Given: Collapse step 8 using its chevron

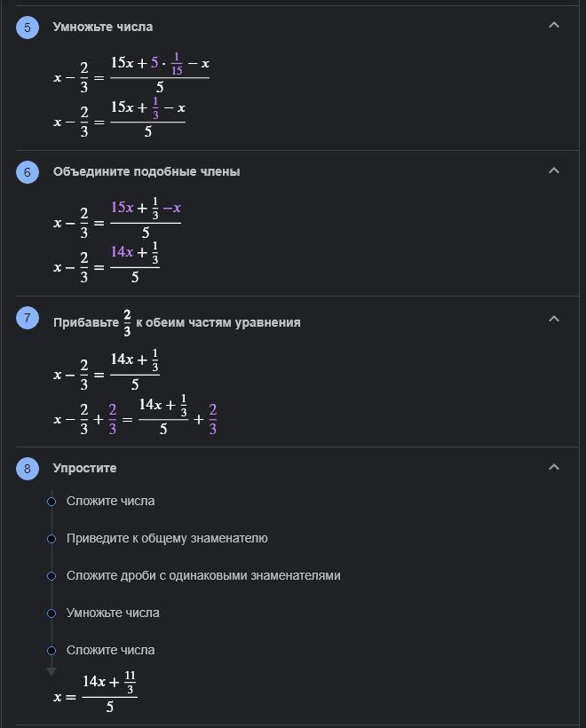Looking at the screenshot, I should point(554,467).
